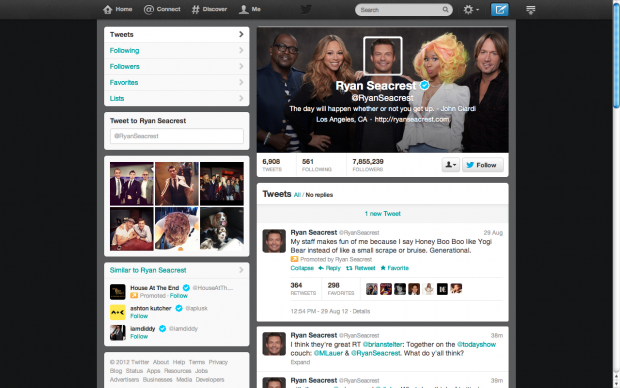Click the Twitter bird logo in the top bar
620x388 pixels.
tap(306, 9)
